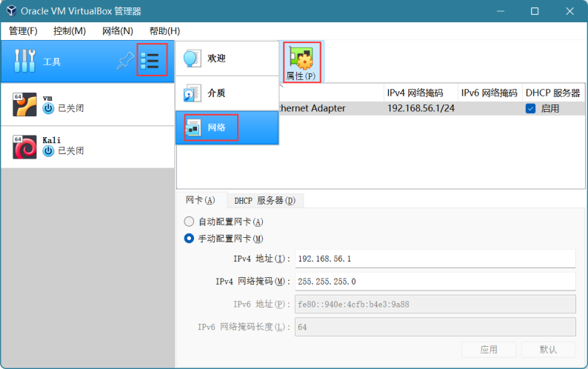Switch to the 网卡(A) tab

click(x=201, y=200)
